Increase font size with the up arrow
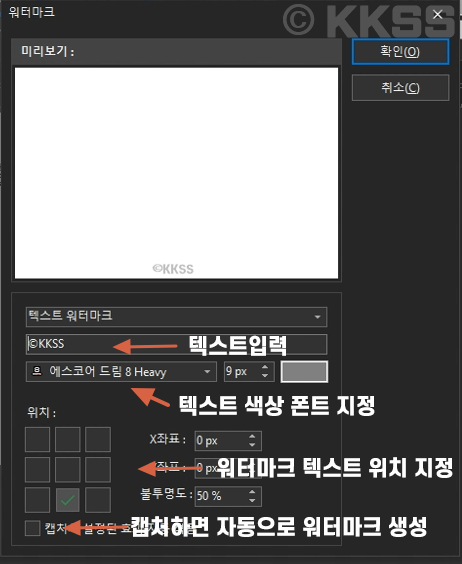 265,367
